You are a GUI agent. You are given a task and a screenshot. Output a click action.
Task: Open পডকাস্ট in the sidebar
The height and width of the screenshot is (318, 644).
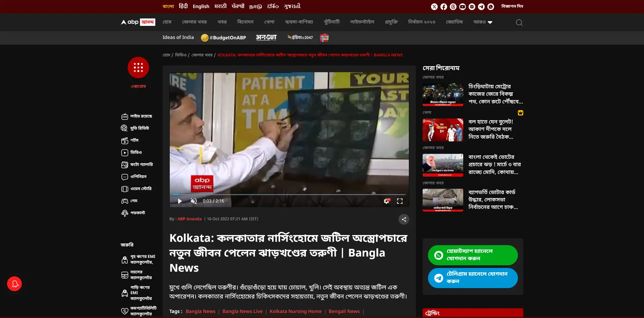pos(133,213)
